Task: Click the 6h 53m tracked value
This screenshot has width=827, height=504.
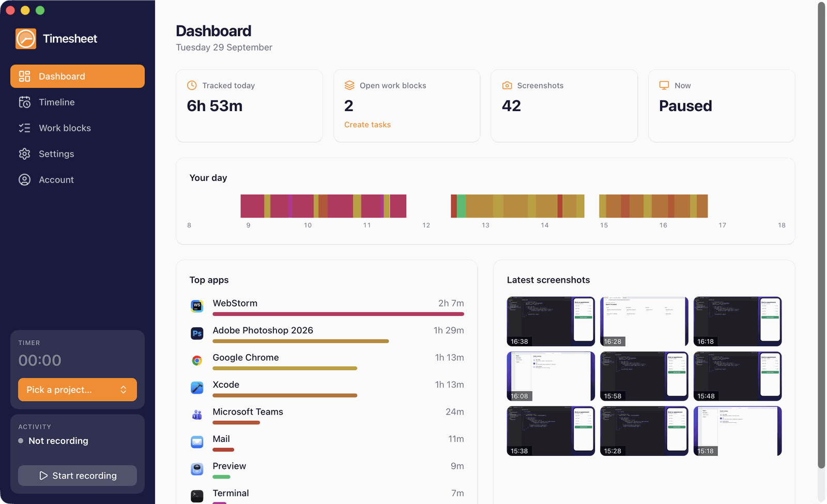Action: coord(215,106)
